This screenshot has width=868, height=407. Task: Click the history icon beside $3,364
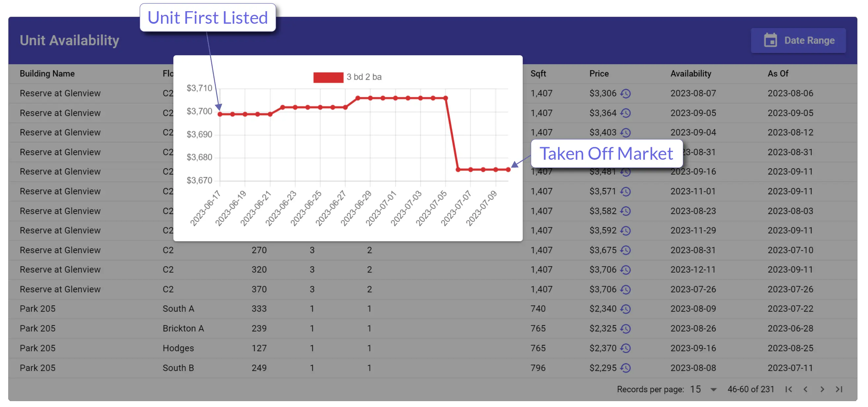tap(626, 113)
